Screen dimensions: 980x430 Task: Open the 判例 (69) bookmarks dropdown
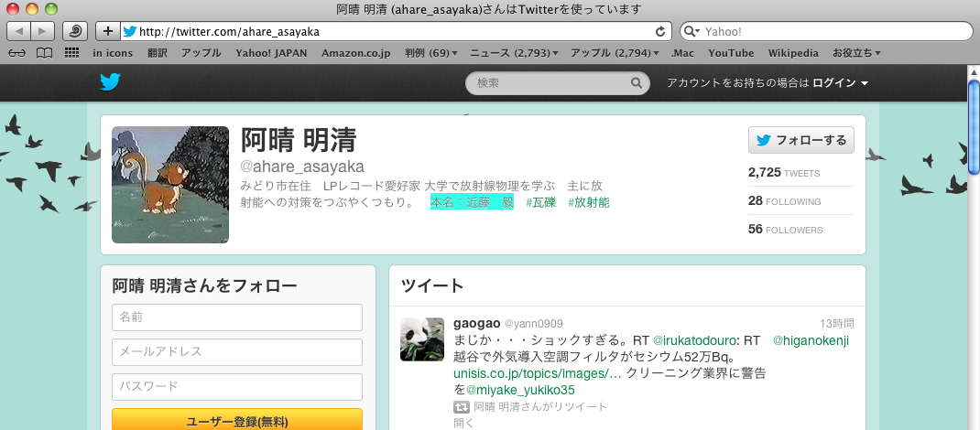[x=430, y=53]
